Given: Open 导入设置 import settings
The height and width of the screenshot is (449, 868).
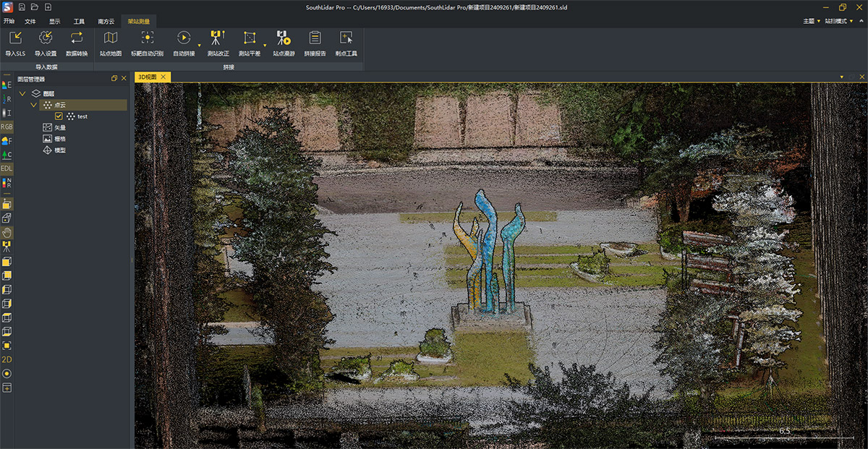Looking at the screenshot, I should (x=46, y=38).
